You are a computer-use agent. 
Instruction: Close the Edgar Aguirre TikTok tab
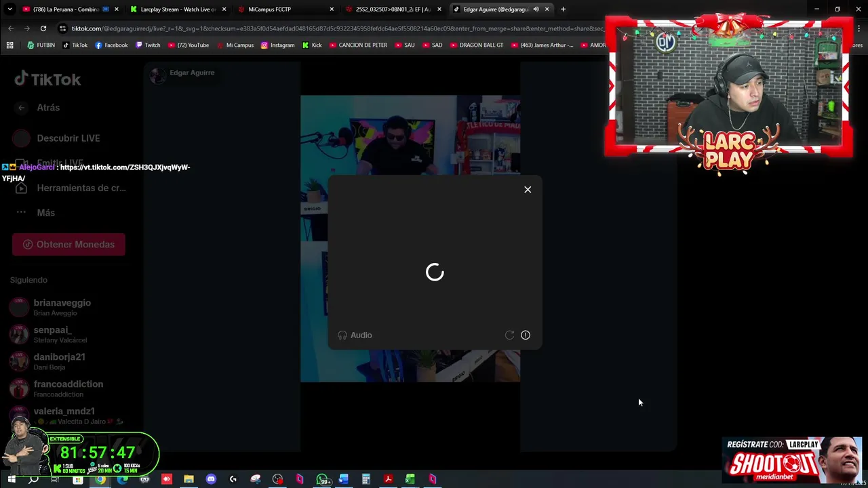[547, 9]
